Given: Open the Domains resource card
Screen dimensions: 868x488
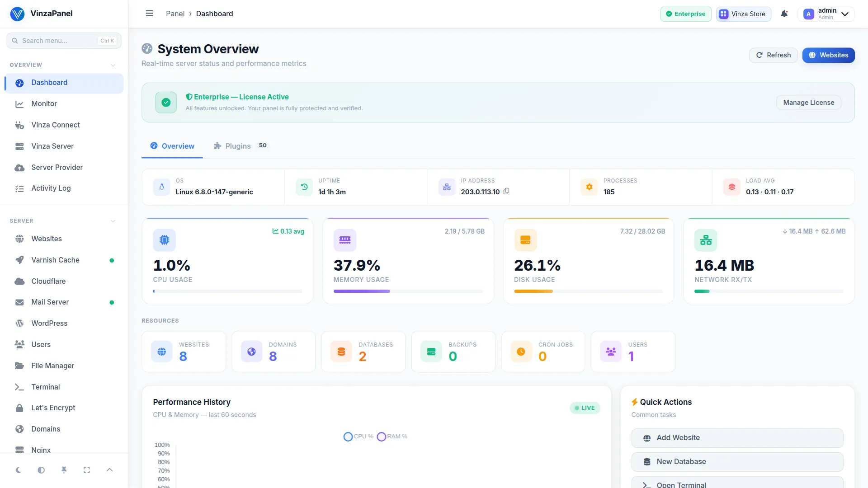Looking at the screenshot, I should pyautogui.click(x=274, y=352).
